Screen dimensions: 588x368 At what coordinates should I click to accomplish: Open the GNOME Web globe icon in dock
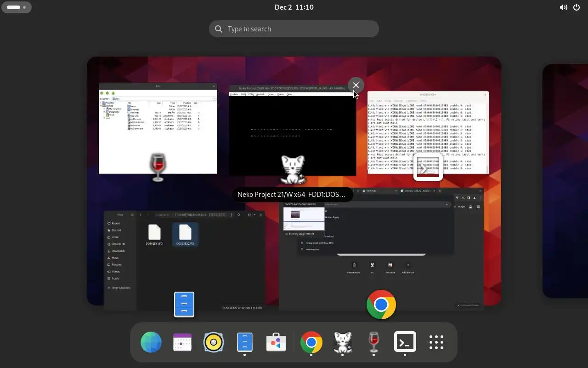click(x=151, y=342)
